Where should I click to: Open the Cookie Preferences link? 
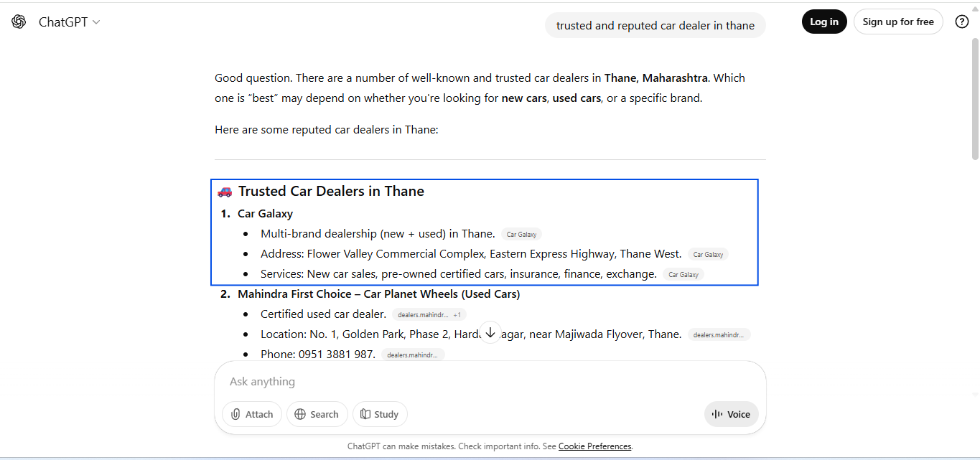pyautogui.click(x=594, y=446)
